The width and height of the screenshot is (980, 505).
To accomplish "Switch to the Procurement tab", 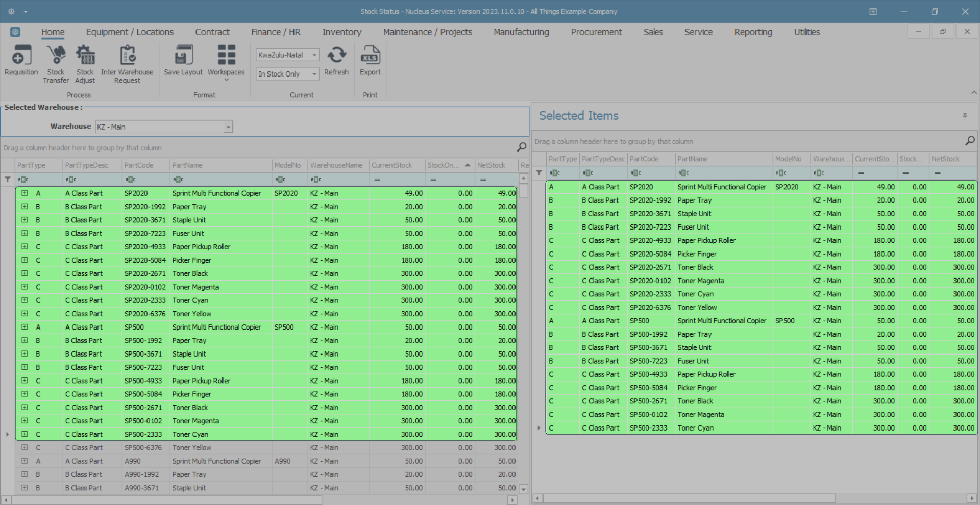I will tap(596, 32).
